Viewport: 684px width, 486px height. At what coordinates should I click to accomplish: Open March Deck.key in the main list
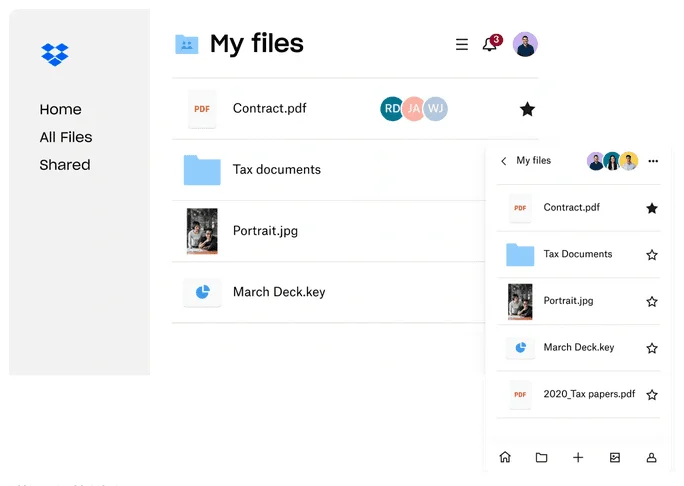279,292
